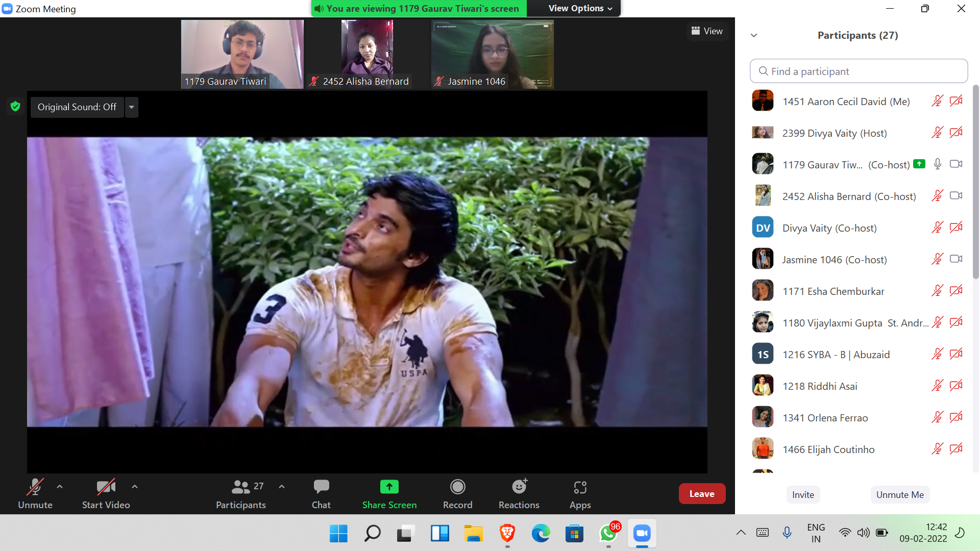Toggle video-off icon for 1341 Orlena Ferrao
Screen dimensions: 980x551
click(956, 417)
